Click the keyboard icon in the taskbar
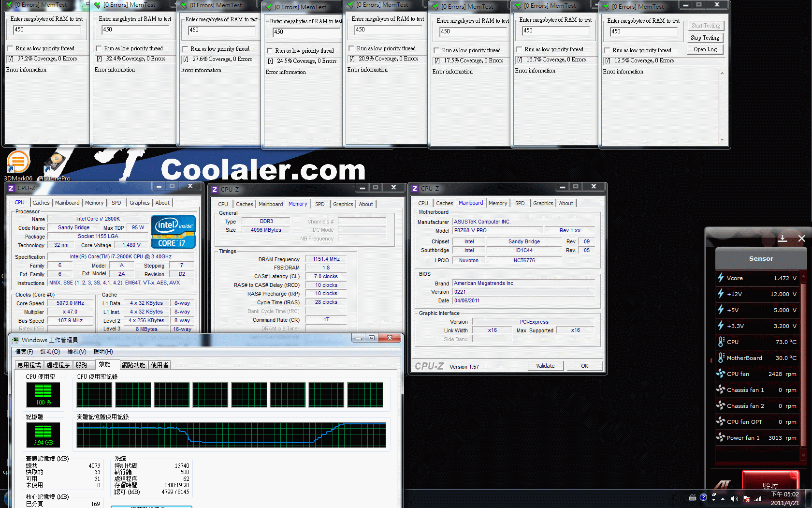Screen dimensions: 812x508 693,497
